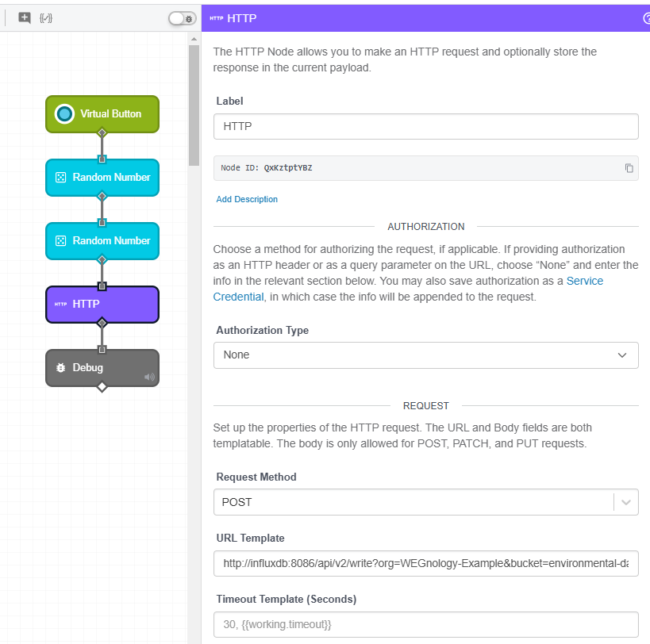Open the Authorization Type dropdown
Screen dimensions: 650x644
pos(425,355)
